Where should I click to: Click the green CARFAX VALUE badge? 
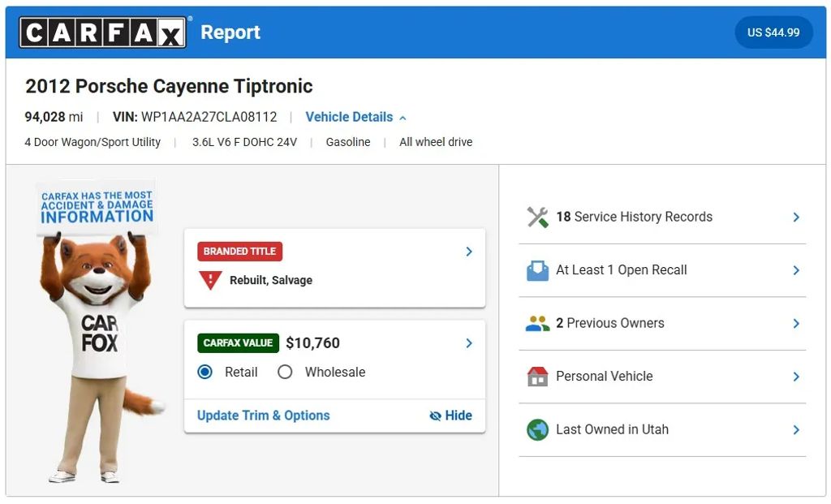[x=238, y=343]
